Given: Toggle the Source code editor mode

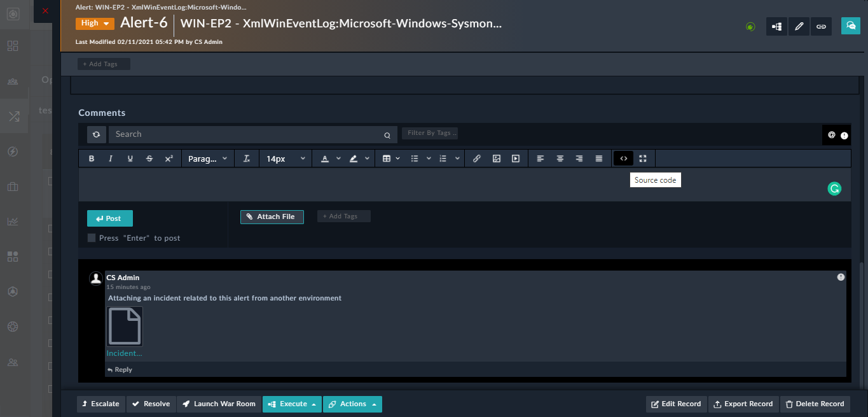Looking at the screenshot, I should pos(623,158).
